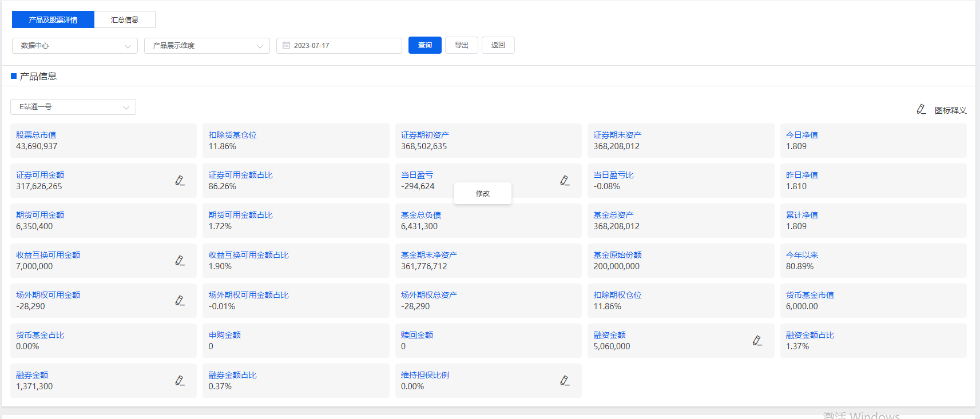
Task: Click the 赎回金额 label
Action: pos(417,335)
